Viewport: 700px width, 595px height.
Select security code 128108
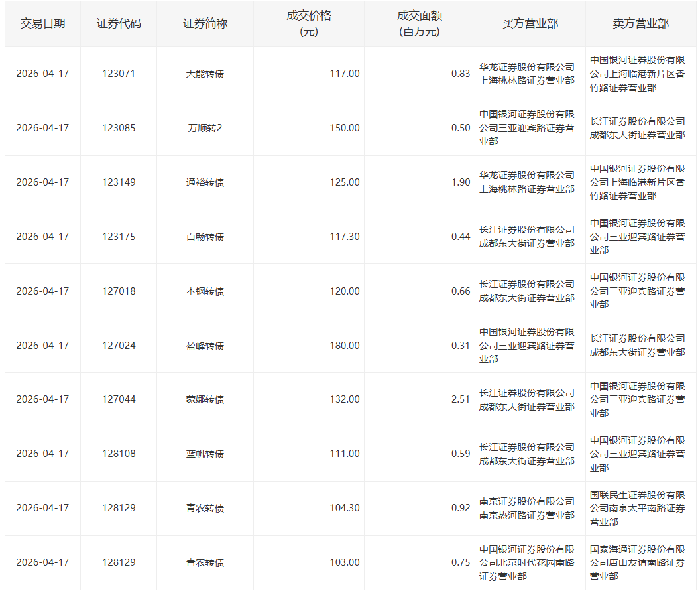(119, 454)
